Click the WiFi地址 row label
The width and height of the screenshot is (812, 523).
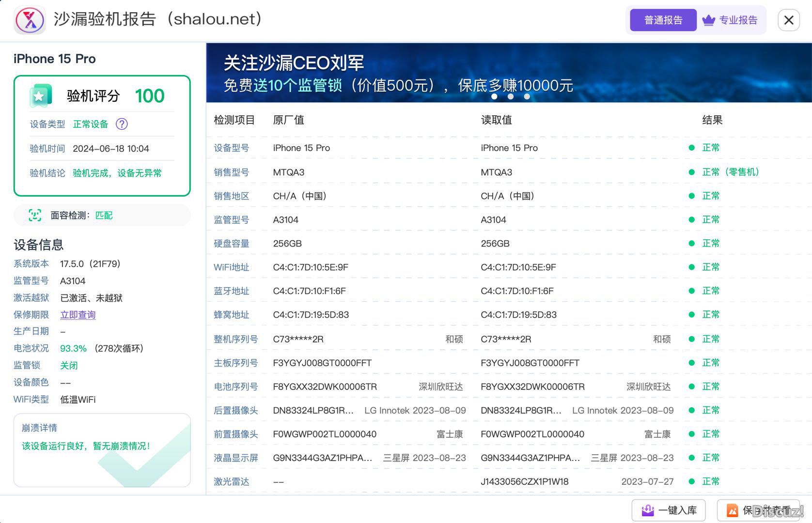point(232,267)
